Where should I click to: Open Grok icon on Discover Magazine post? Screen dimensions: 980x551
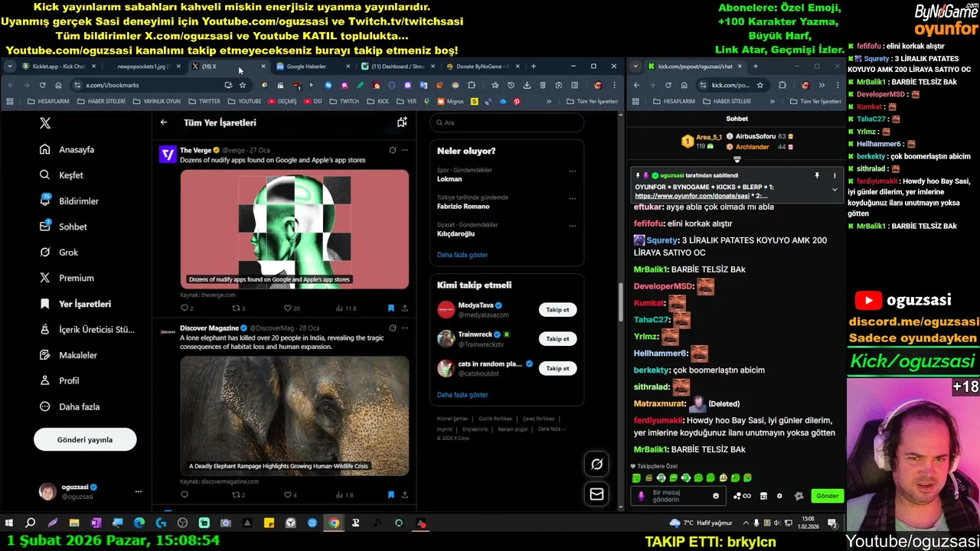[393, 328]
